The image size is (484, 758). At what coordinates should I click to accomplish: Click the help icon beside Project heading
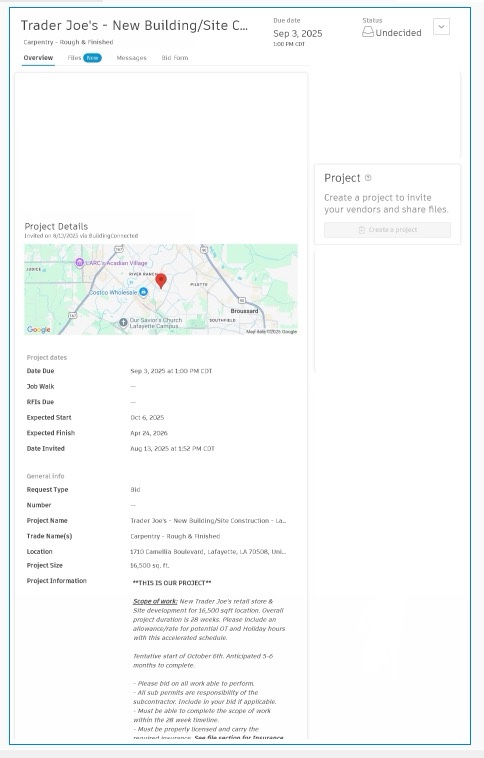coord(368,178)
